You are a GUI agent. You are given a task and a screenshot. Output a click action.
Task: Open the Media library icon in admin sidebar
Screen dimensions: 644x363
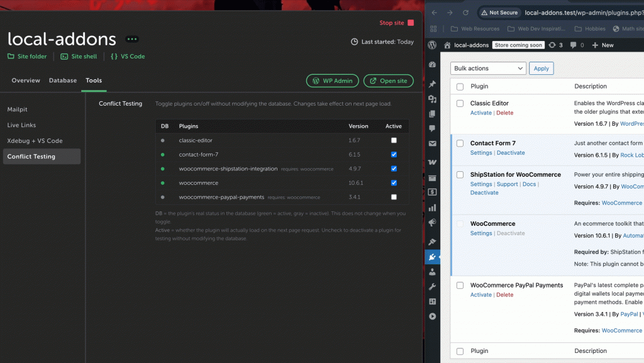coord(432,99)
